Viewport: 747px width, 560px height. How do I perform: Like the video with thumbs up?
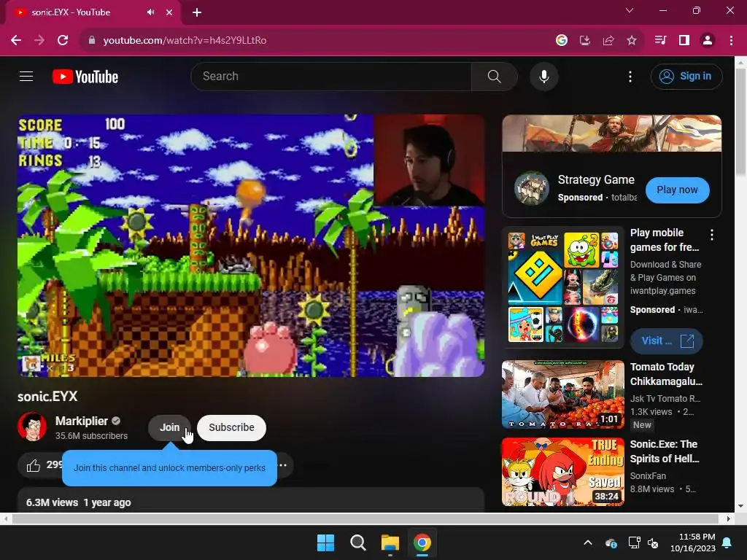click(x=34, y=465)
